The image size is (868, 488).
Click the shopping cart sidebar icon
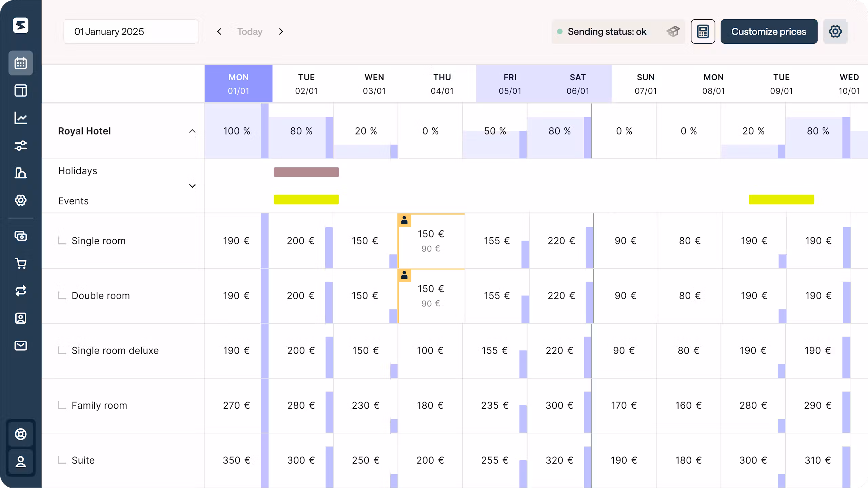pyautogui.click(x=21, y=263)
